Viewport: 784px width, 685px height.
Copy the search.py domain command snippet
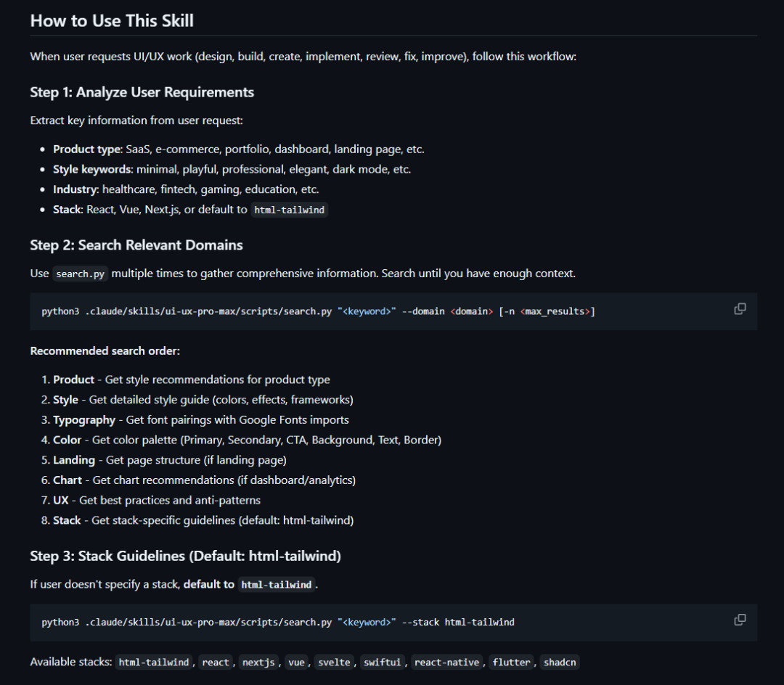[x=740, y=309]
